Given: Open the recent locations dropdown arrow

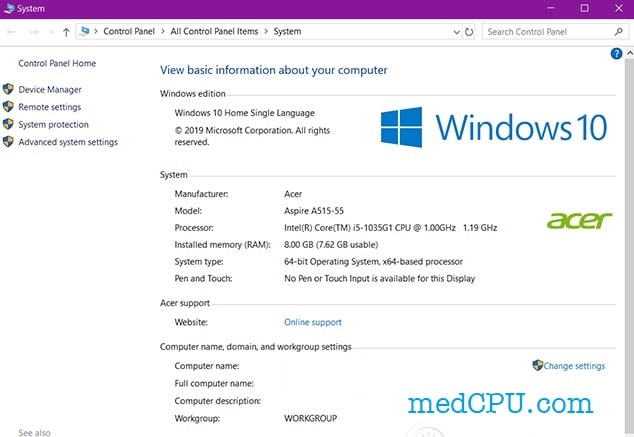Looking at the screenshot, I should click(51, 32).
